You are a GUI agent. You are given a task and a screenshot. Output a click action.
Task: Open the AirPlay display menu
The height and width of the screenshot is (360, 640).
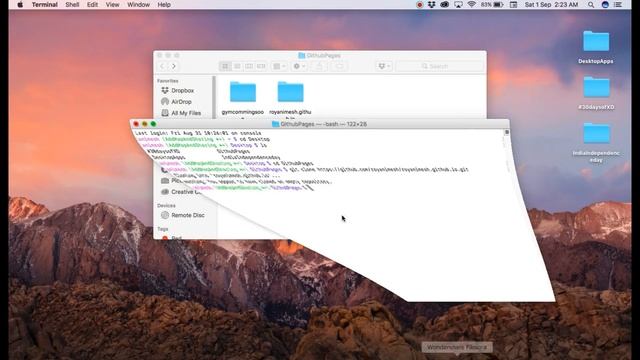tap(458, 5)
